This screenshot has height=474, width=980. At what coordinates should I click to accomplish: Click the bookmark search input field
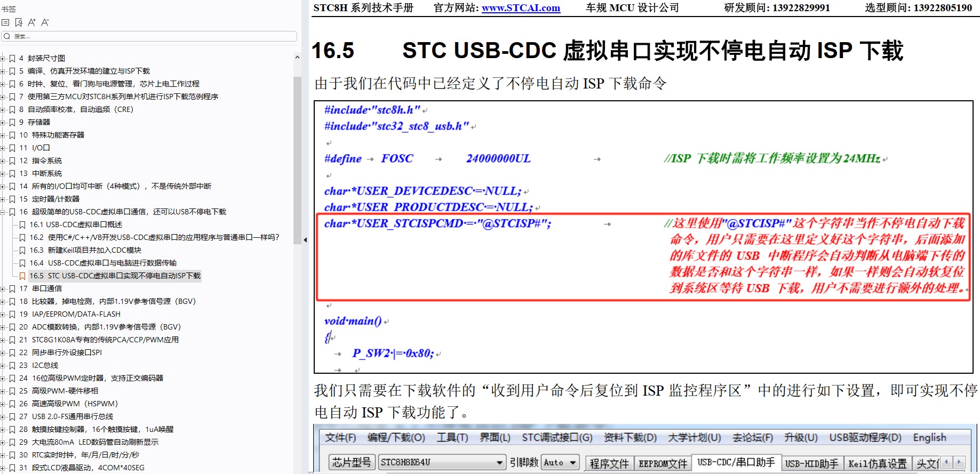point(149,36)
